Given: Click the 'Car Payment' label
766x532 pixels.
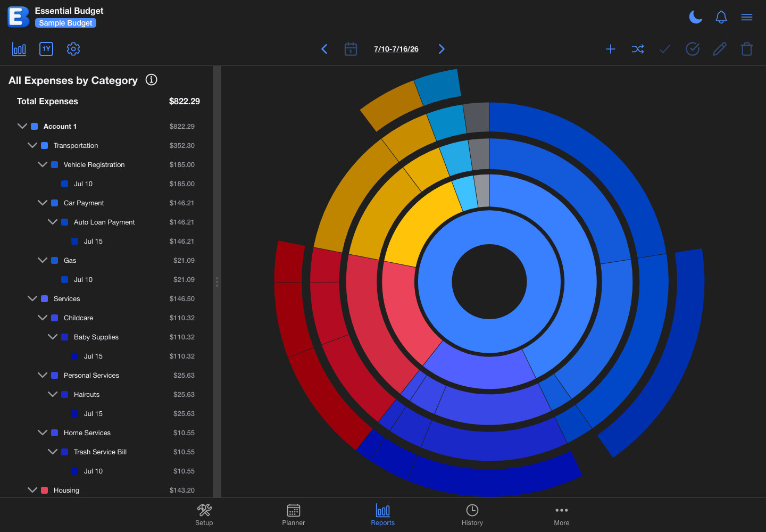Looking at the screenshot, I should pyautogui.click(x=84, y=203).
